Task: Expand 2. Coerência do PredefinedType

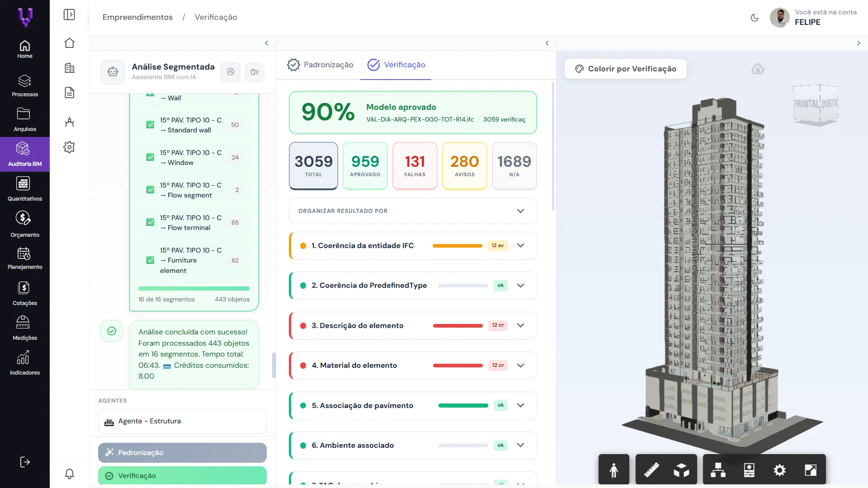Action: (x=520, y=286)
